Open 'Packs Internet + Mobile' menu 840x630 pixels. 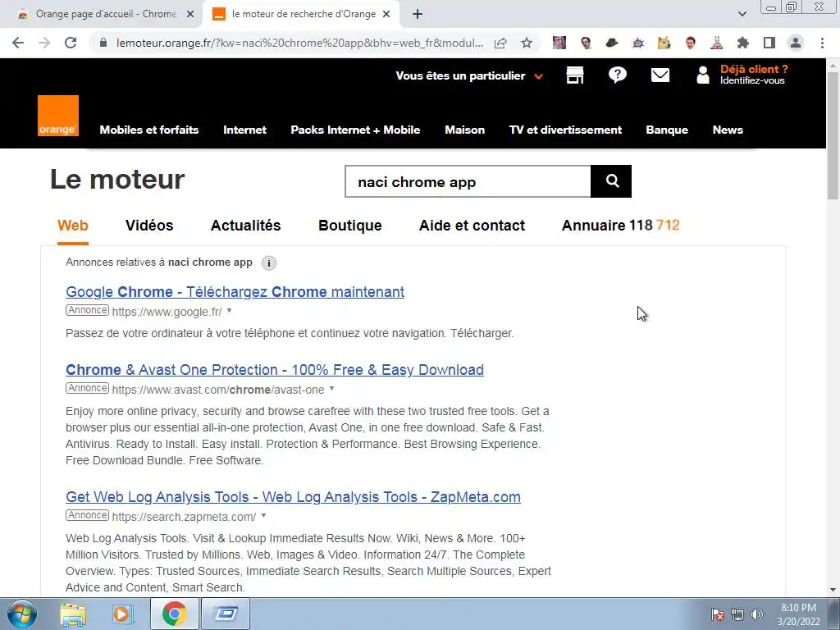pyautogui.click(x=355, y=130)
